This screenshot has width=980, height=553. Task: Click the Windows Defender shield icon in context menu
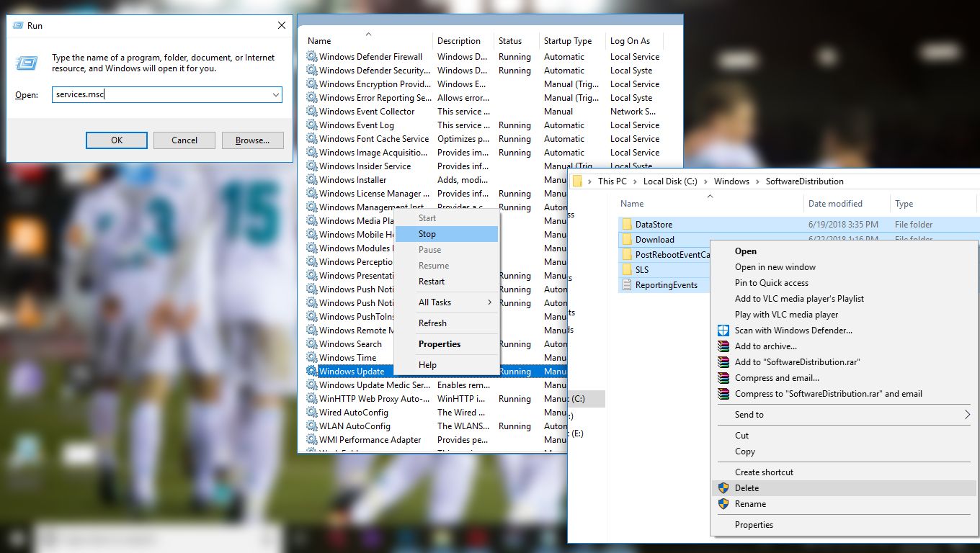point(723,331)
